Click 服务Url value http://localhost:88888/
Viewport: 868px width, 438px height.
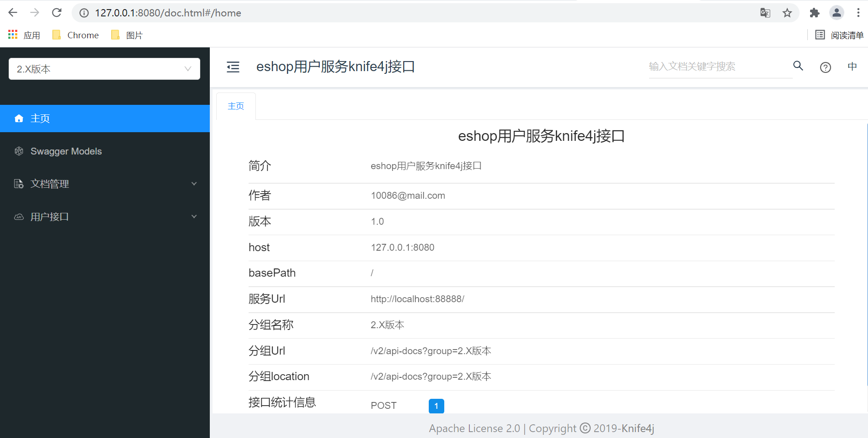tap(417, 299)
